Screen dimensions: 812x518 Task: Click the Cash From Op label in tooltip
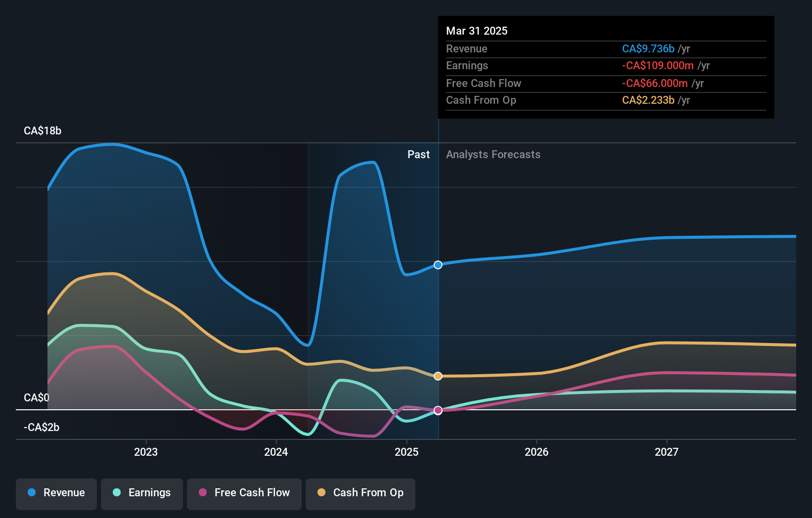point(481,100)
